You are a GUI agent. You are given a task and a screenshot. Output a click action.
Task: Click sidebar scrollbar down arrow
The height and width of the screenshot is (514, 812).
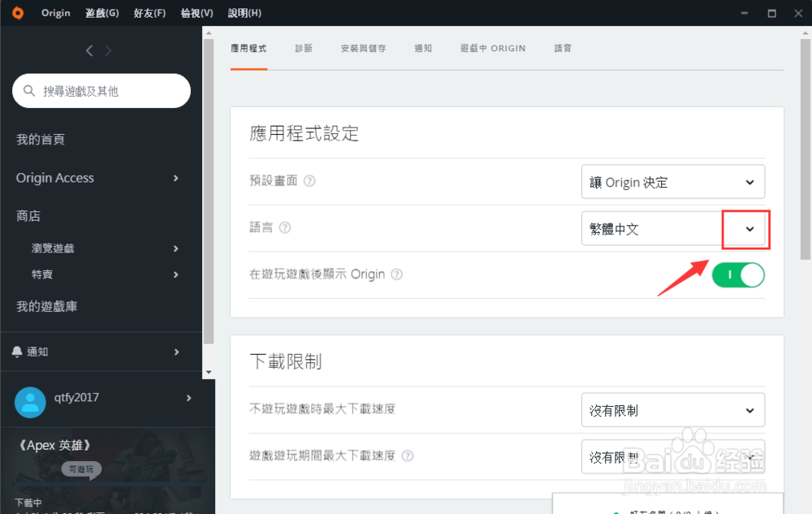(209, 372)
